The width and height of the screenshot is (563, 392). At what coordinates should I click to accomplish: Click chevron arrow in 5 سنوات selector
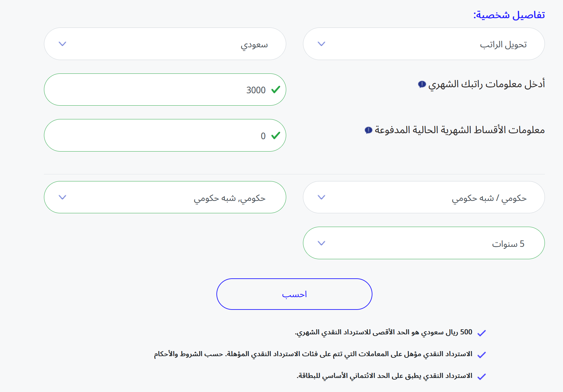(321, 243)
